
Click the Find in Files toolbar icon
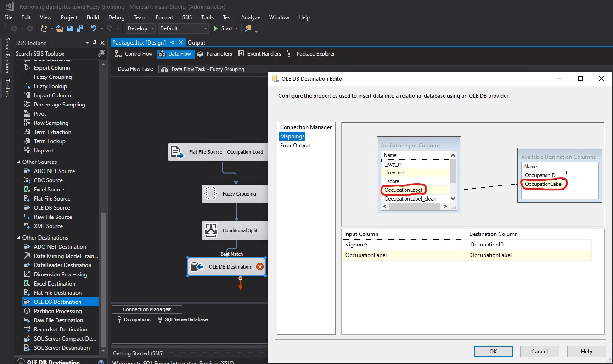(248, 28)
